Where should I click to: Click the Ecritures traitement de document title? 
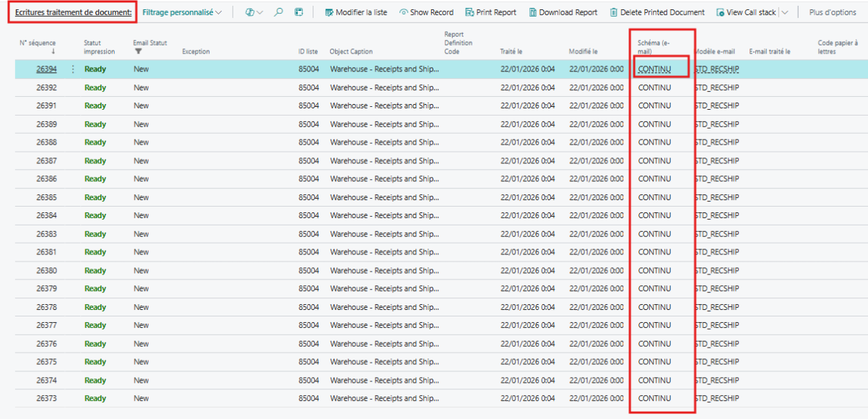tap(73, 12)
